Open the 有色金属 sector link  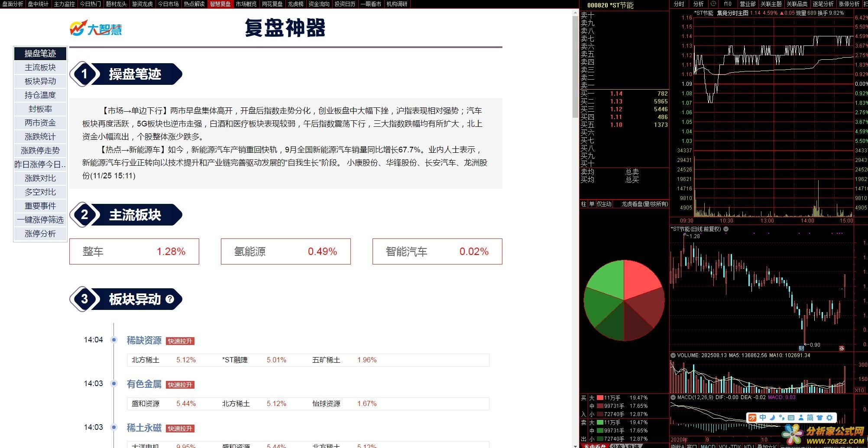[x=144, y=384]
